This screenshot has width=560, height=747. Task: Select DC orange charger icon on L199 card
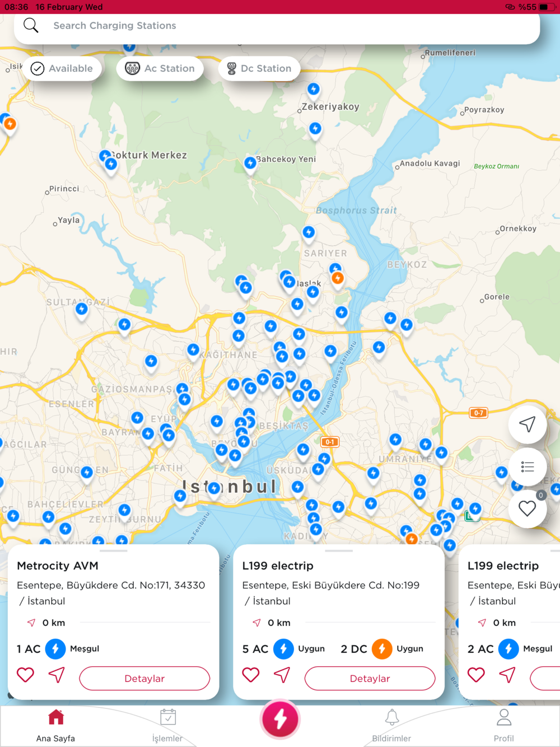(x=382, y=648)
